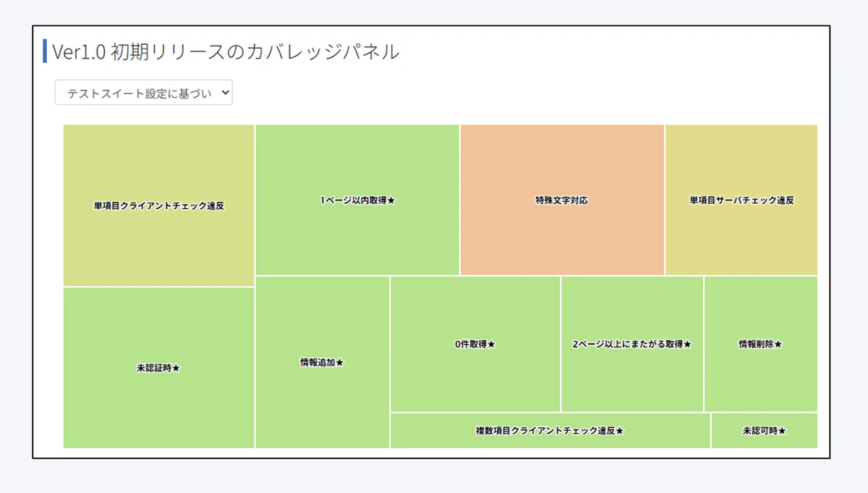Open the 単項目サーバチェック違反 tile

point(741,200)
